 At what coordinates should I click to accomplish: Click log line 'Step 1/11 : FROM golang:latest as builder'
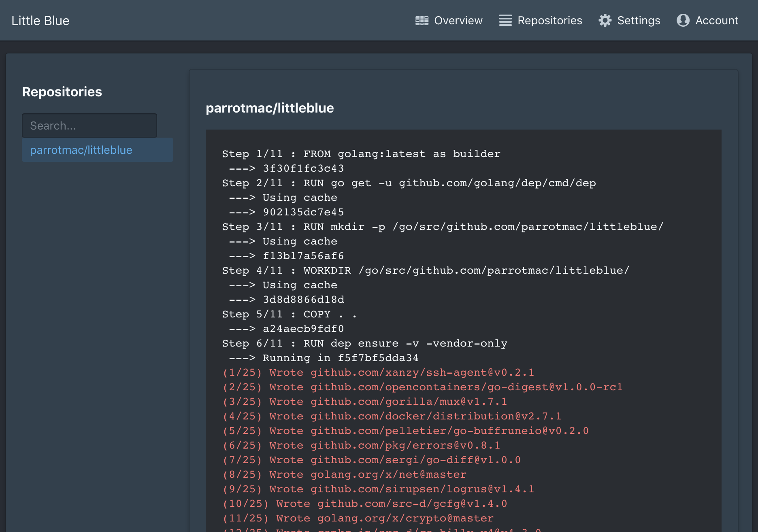(361, 154)
